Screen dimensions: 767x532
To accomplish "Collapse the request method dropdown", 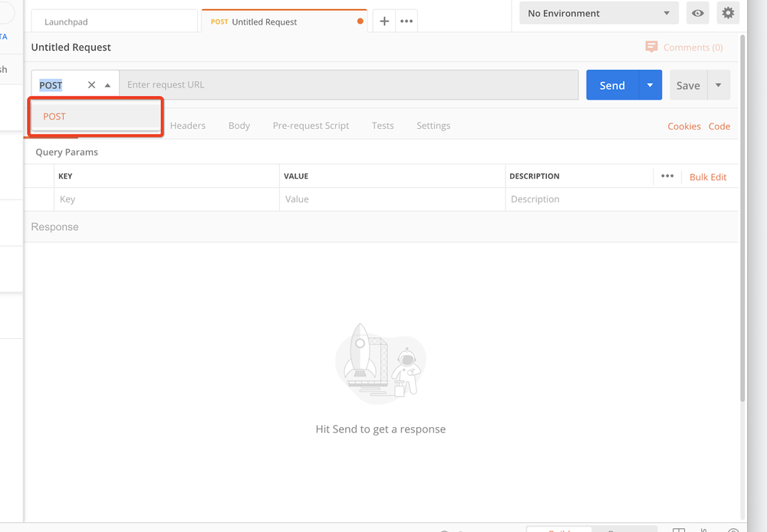I will click(107, 84).
